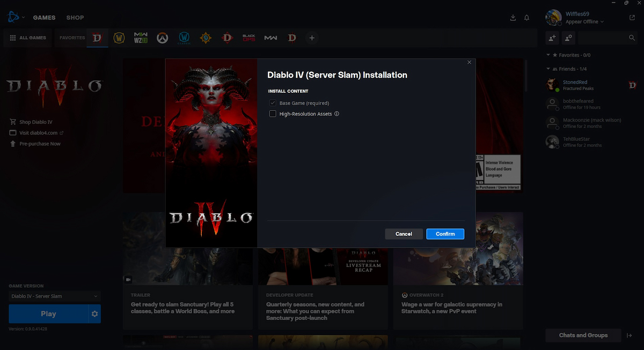Open the GAMES tab
644x350 pixels.
pos(44,18)
